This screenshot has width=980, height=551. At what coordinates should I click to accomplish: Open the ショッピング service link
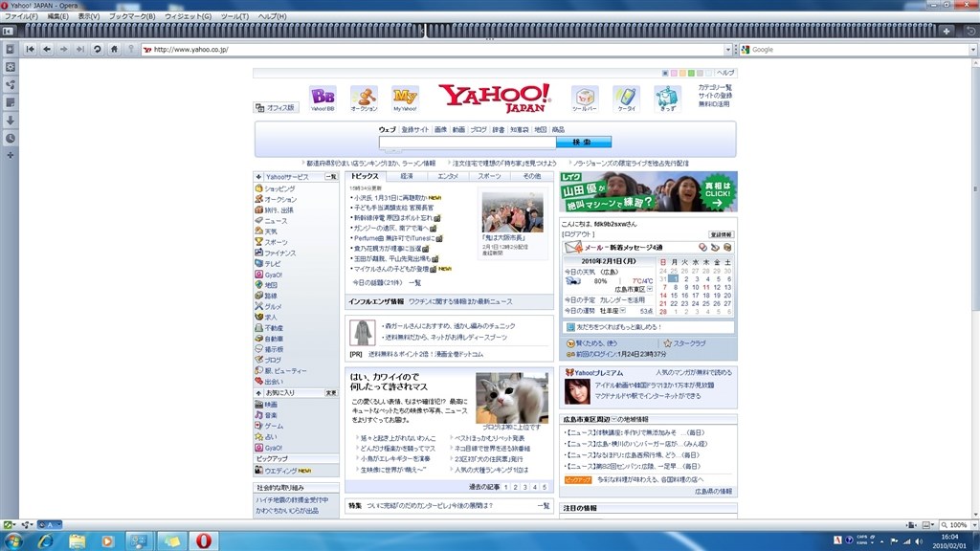tap(279, 188)
